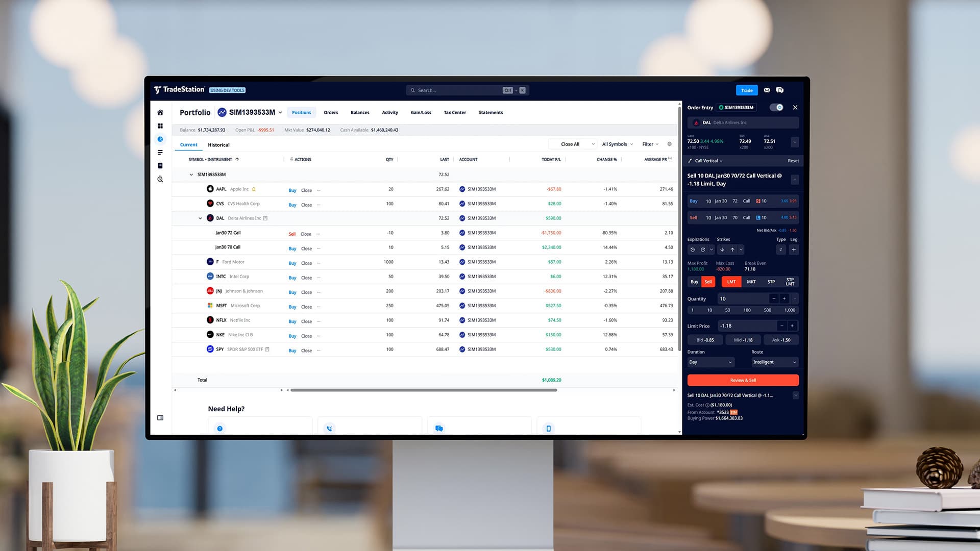Open the Close All dropdown
980x551 pixels.
573,144
